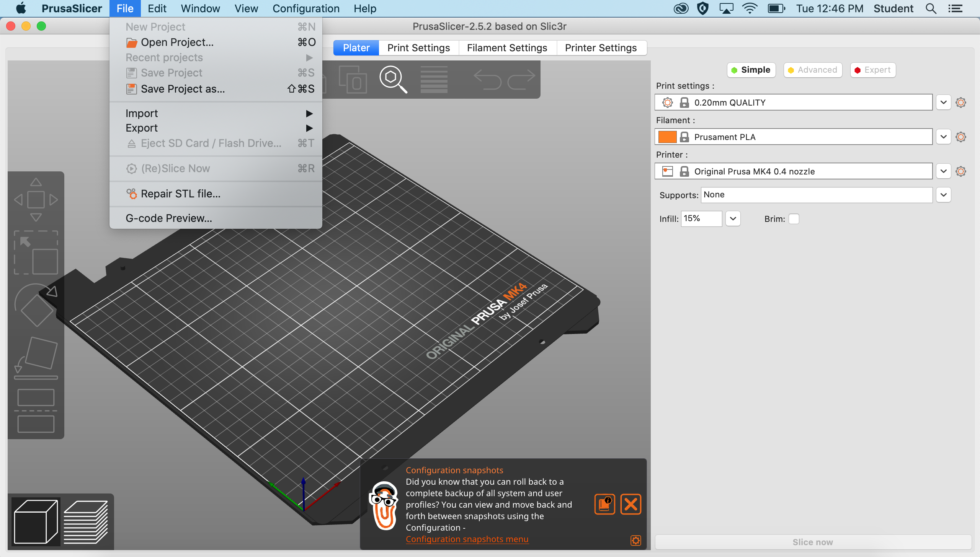Toggle the Brim checkbox on
The width and height of the screenshot is (980, 557).
pyautogui.click(x=794, y=218)
